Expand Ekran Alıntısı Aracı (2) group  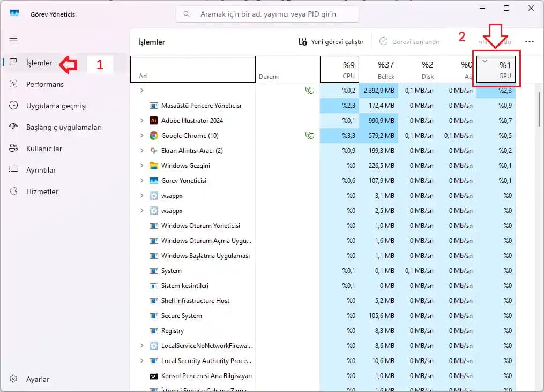pos(141,150)
